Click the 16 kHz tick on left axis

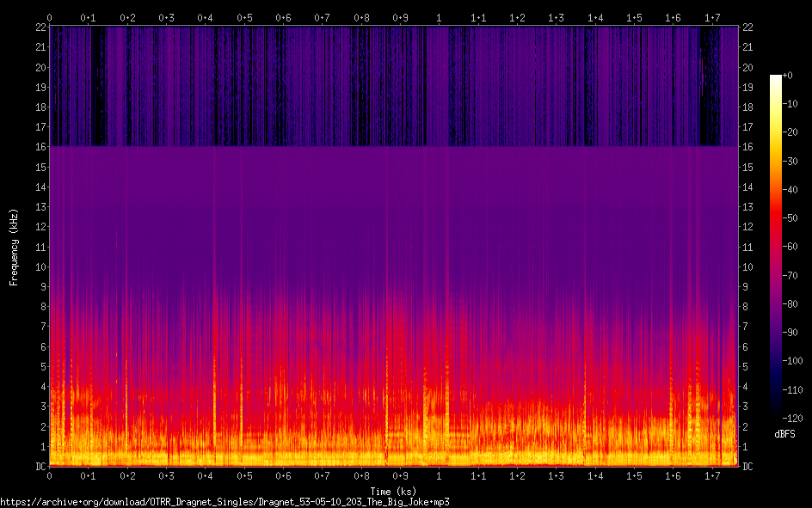[40, 147]
